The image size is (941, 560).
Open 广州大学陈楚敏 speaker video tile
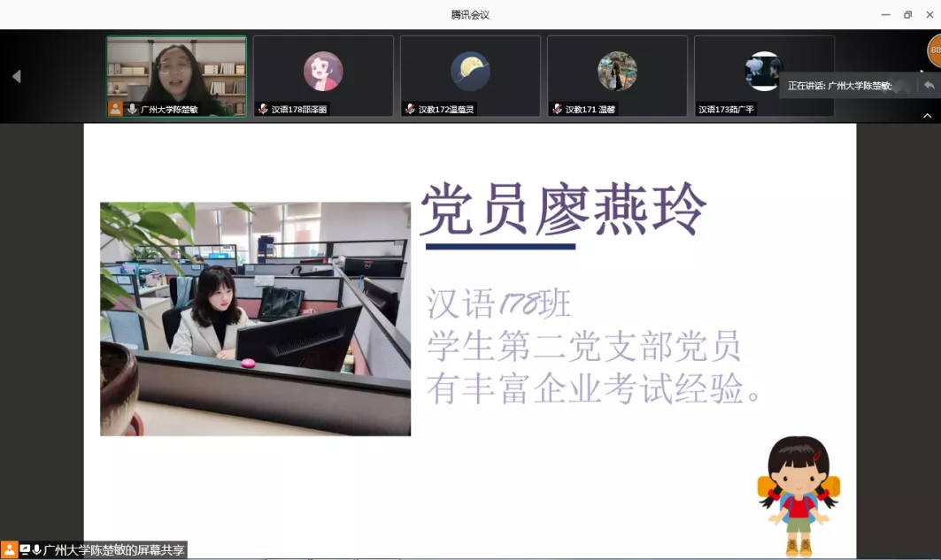click(176, 69)
